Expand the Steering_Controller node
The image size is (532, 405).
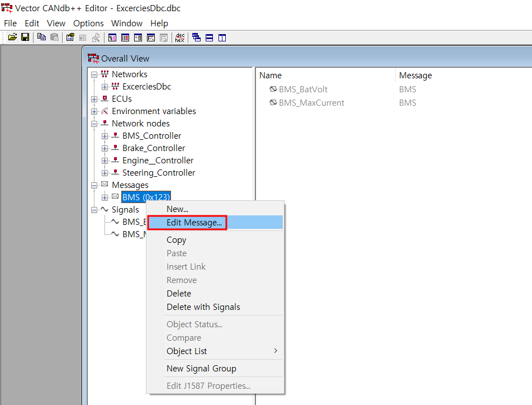click(105, 173)
